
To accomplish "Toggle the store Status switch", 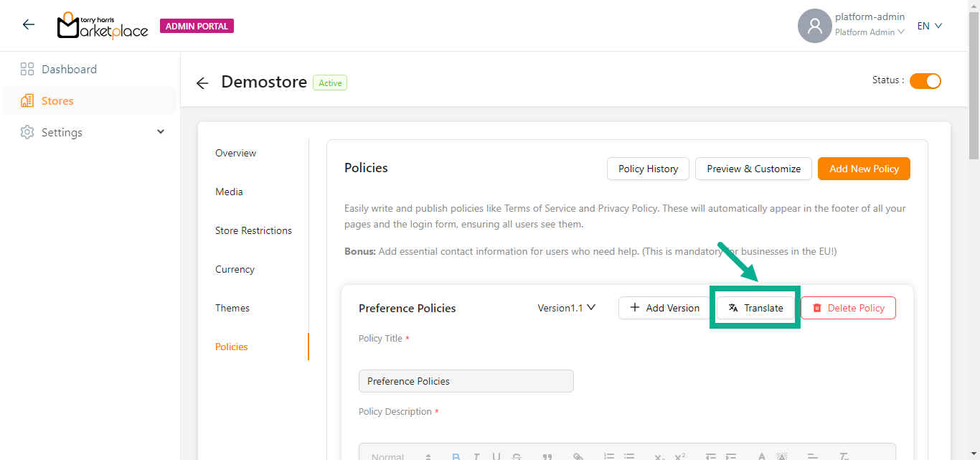I will [925, 81].
